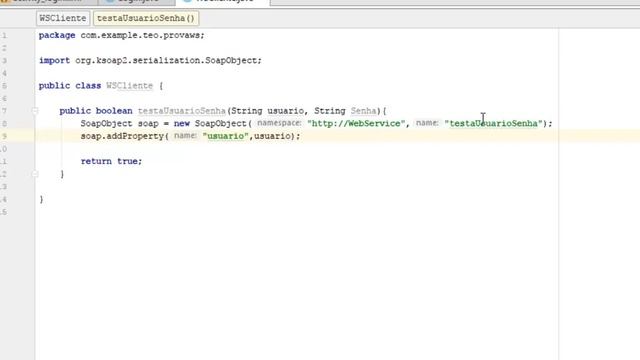Viewport: 640px width, 360px height.
Task: Collapse the method fold marker on line 7
Action: coord(35,111)
